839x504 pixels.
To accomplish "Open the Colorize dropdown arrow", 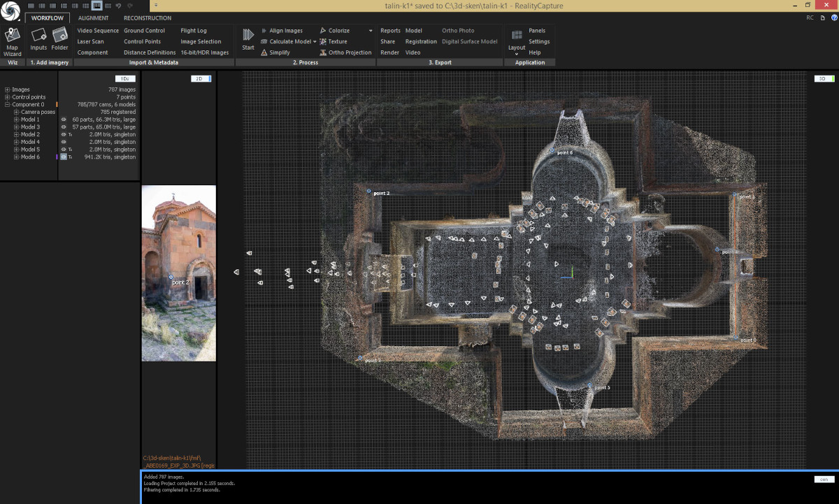I will (371, 31).
